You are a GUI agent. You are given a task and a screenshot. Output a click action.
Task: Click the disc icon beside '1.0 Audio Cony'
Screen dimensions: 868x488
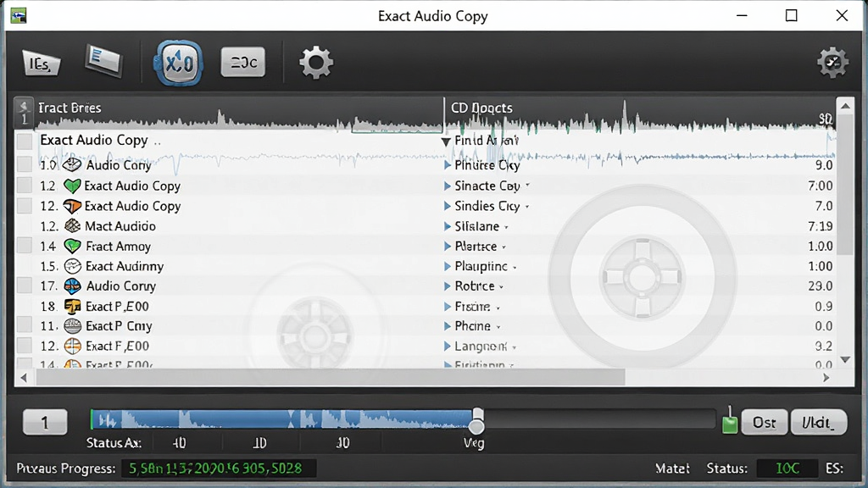(x=72, y=165)
